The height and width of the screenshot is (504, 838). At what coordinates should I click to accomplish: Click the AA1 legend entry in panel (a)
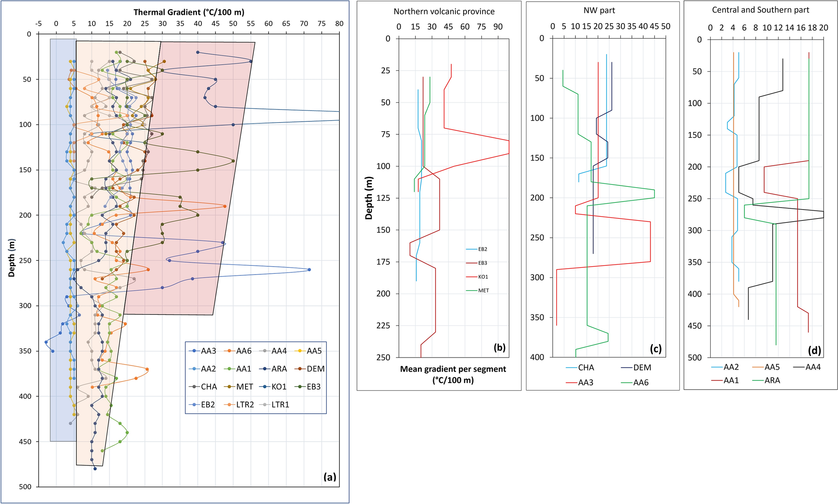tap(238, 369)
